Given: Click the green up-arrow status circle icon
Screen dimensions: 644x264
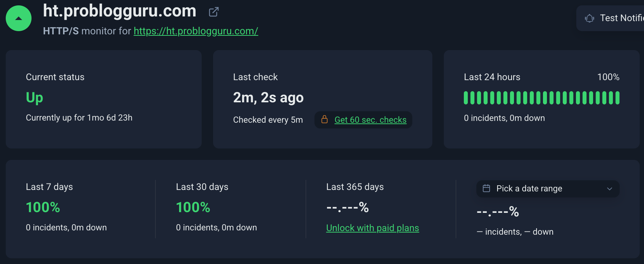Looking at the screenshot, I should [19, 18].
